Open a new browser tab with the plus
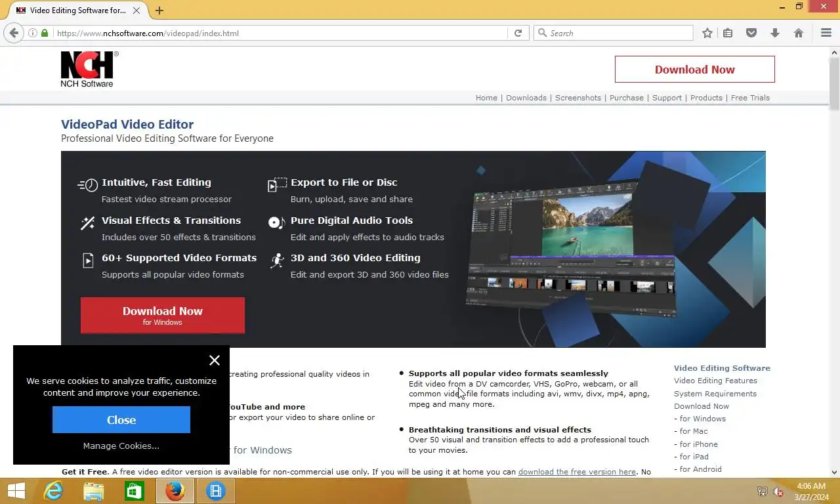This screenshot has width=840, height=504. [159, 10]
